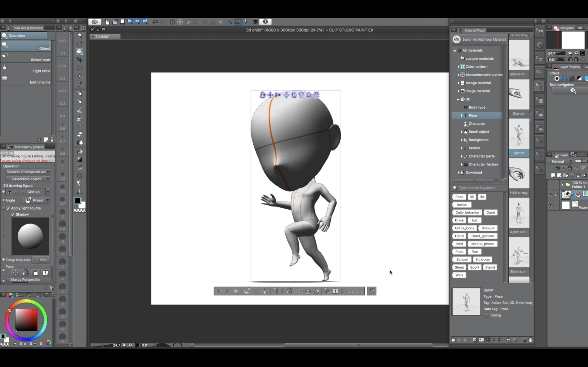Click the Gravure tag button
The height and width of the screenshot is (367, 588).
488,228
